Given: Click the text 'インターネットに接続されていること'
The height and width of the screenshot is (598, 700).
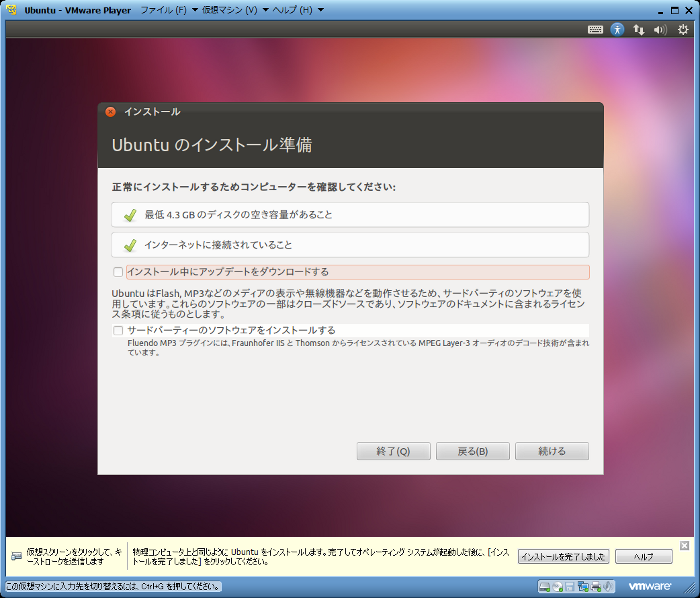Looking at the screenshot, I should (x=218, y=245).
